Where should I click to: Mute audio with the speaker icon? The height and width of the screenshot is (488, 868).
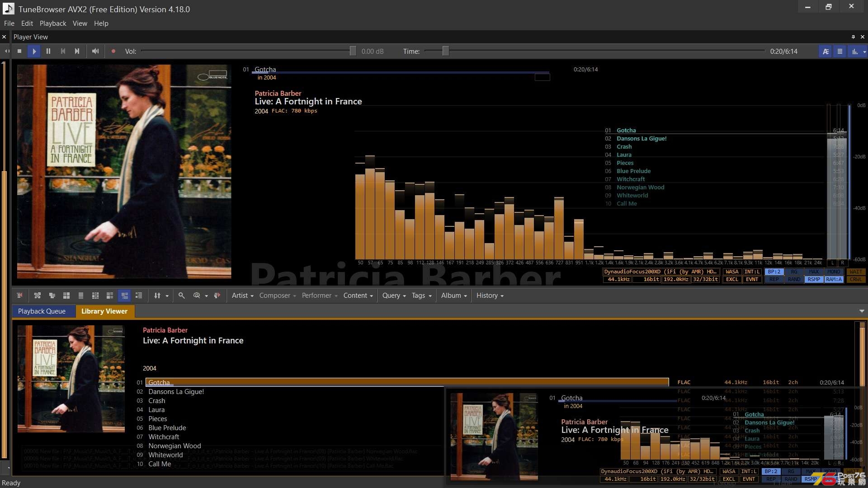point(95,52)
